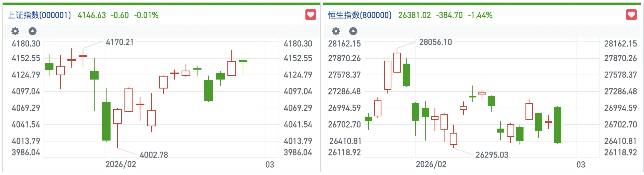Viewport: 644px width, 175px height.
Task: Open the 上证指数(000001) title link
Action: (39, 15)
